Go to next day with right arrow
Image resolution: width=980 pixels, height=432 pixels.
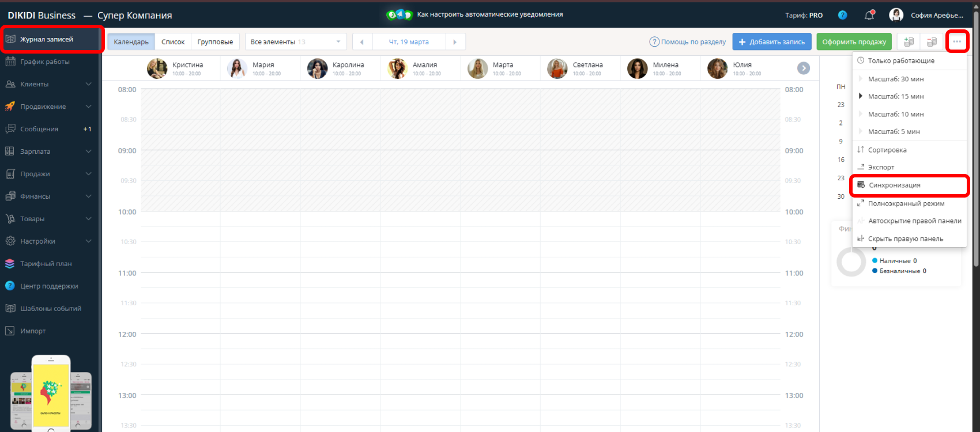[455, 42]
